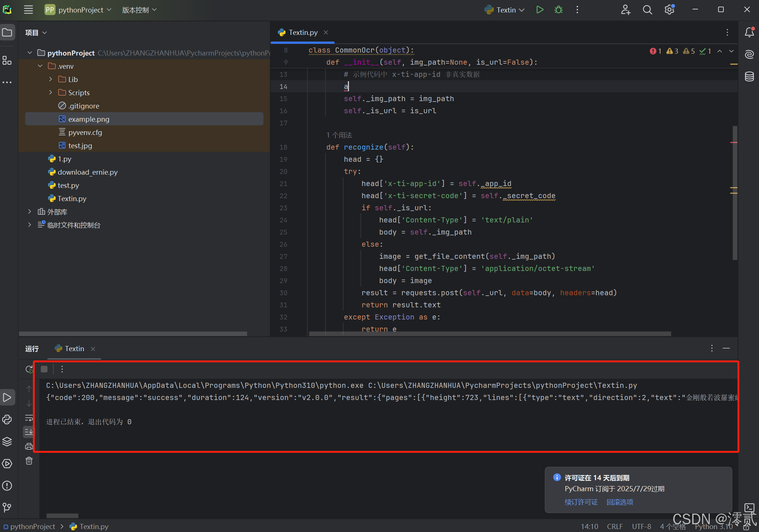Start debugging with the bug icon
Screen dimensions: 759x532
(558, 10)
